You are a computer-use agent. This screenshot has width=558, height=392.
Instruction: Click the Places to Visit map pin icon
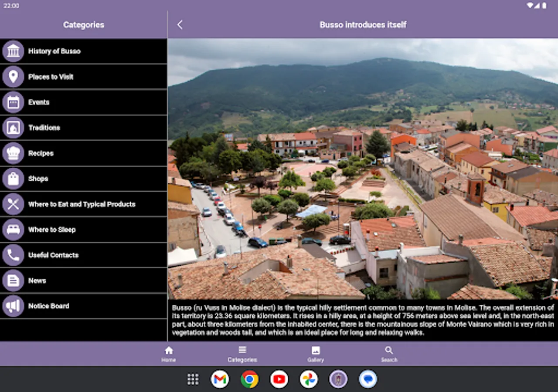pos(13,77)
